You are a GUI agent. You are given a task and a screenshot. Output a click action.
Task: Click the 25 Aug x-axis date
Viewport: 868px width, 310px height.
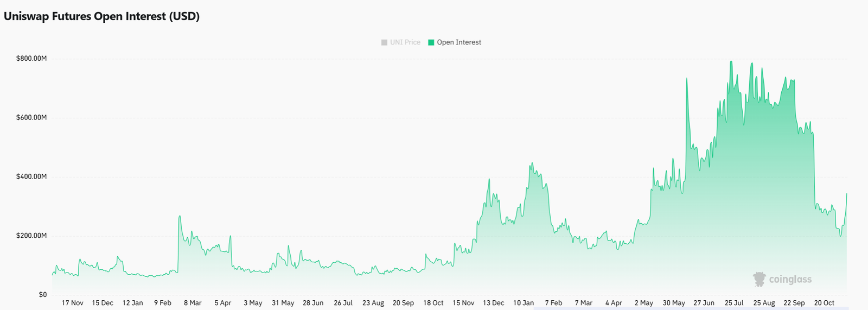click(x=764, y=303)
